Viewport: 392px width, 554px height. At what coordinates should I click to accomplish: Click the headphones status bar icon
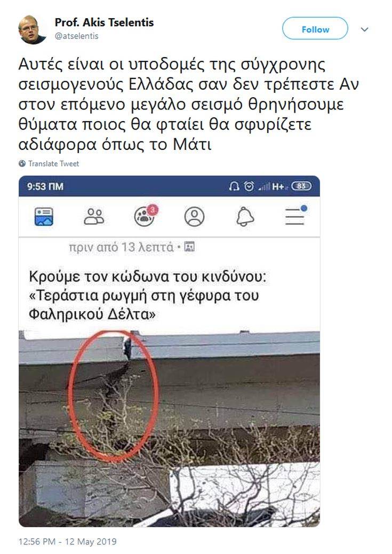(234, 186)
